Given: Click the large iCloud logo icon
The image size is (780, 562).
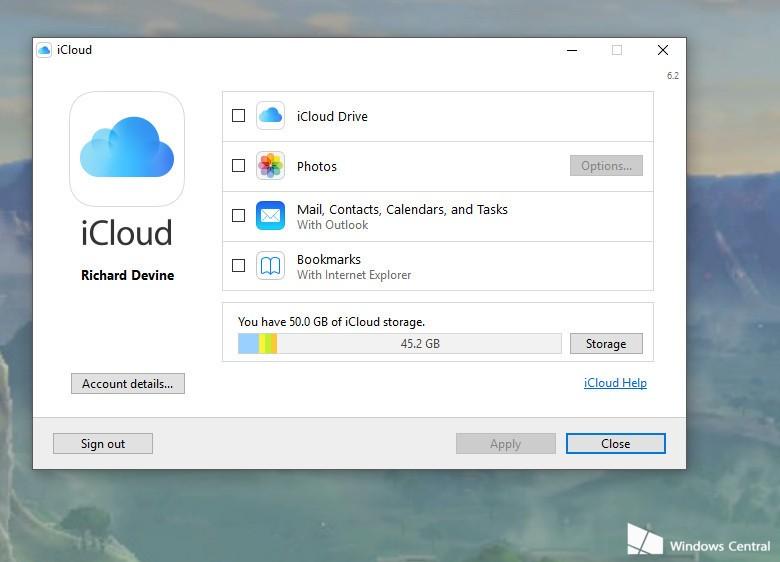Looking at the screenshot, I should tap(127, 148).
